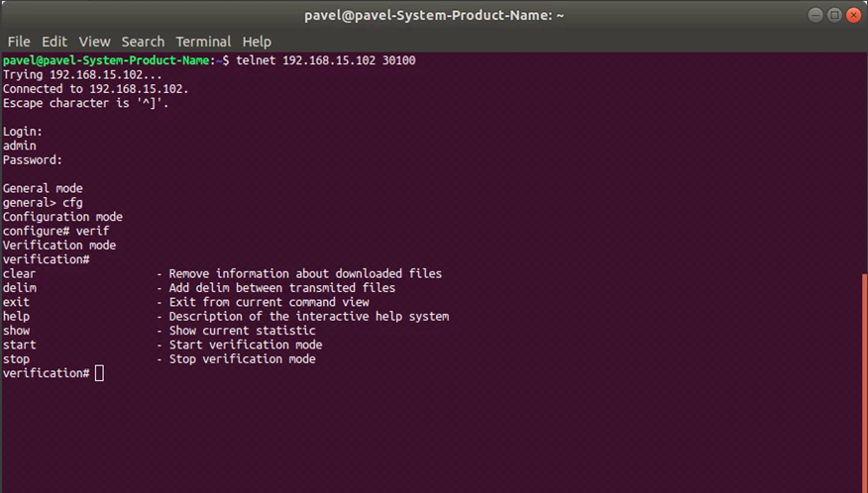Click the green pavel@pavel-System-Product-Name prompt
Image resolution: width=868 pixels, height=493 pixels.
tap(106, 60)
